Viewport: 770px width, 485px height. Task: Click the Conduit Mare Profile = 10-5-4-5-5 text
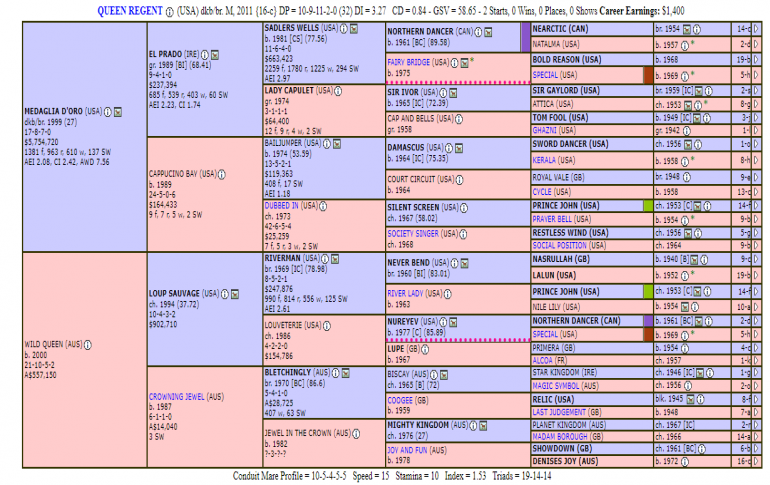289,476
